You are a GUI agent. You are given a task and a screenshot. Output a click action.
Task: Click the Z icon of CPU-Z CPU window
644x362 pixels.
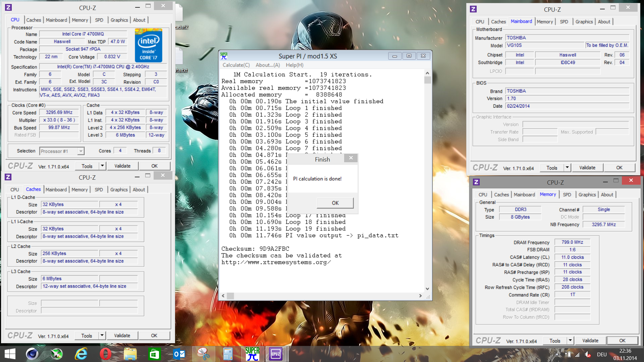tap(9, 7)
